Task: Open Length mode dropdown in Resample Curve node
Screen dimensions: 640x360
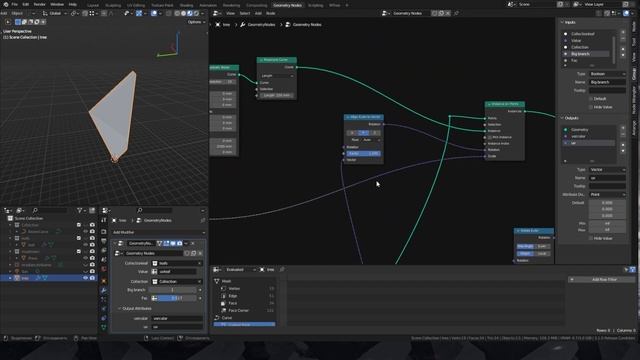Action: pyautogui.click(x=276, y=76)
